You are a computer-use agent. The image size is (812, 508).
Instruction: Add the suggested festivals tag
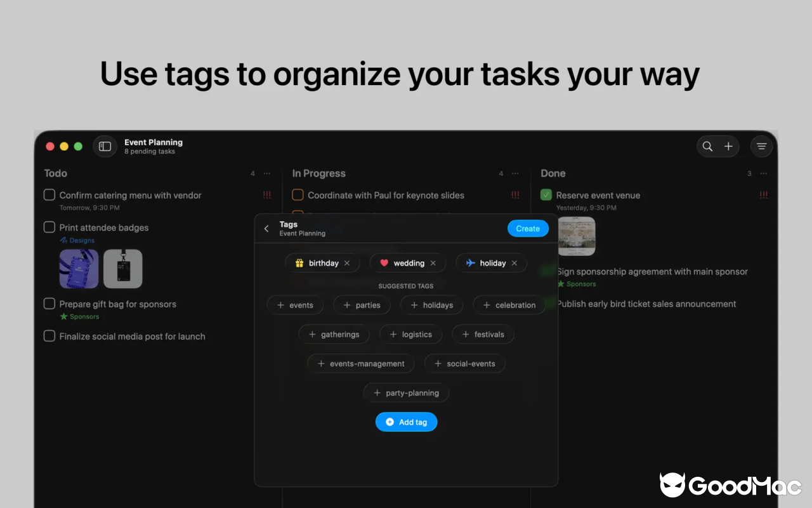point(483,334)
